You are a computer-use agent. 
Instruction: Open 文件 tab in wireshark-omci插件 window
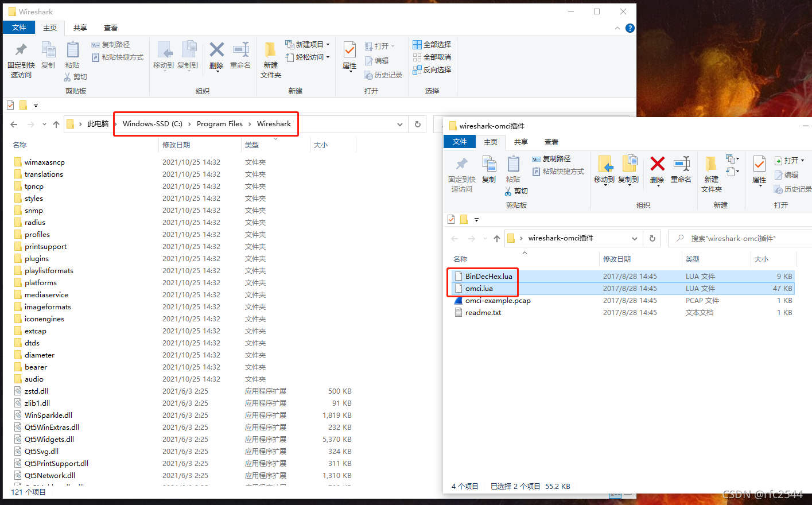pos(460,142)
